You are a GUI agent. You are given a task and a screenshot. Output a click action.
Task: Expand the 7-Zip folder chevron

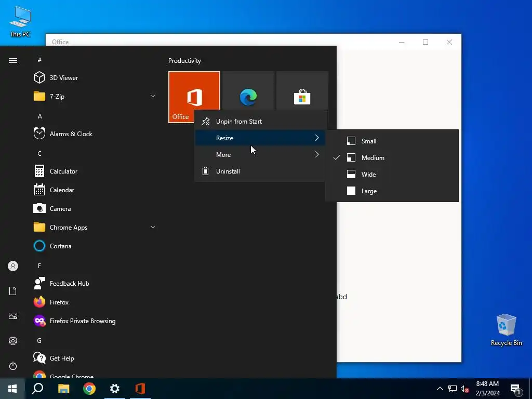pyautogui.click(x=153, y=96)
